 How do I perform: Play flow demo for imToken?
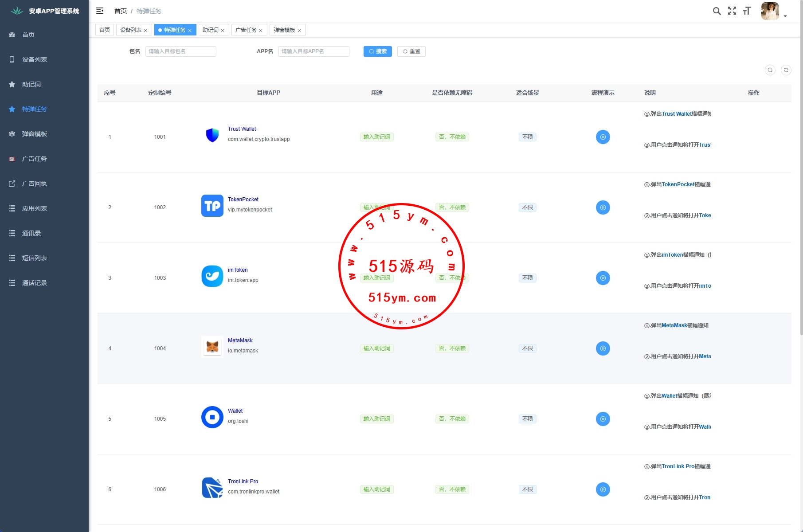[x=603, y=278]
